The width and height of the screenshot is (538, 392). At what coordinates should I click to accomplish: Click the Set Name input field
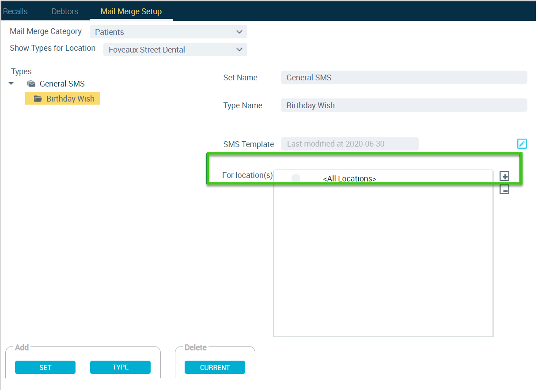pos(404,77)
